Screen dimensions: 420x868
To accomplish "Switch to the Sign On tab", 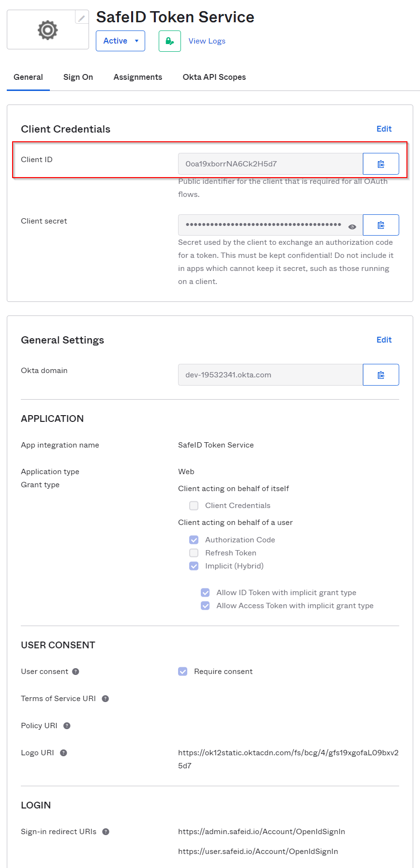I will [78, 77].
